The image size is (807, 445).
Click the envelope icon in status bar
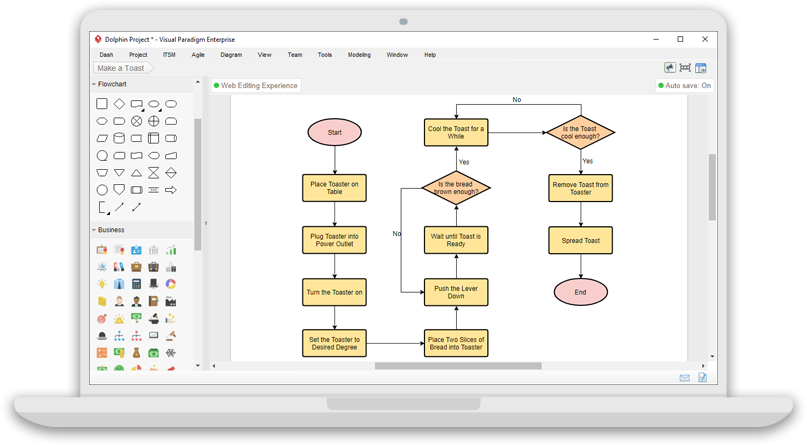pos(685,378)
